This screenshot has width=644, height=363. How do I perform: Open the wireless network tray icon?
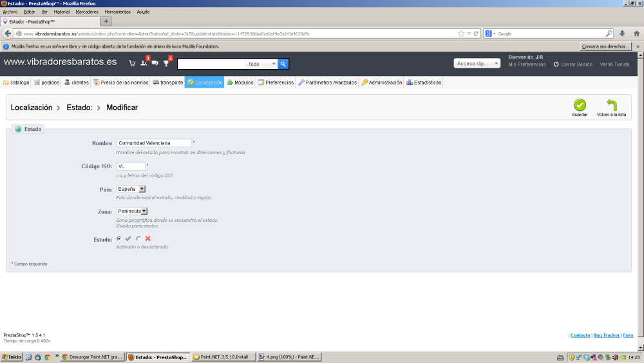(x=579, y=357)
